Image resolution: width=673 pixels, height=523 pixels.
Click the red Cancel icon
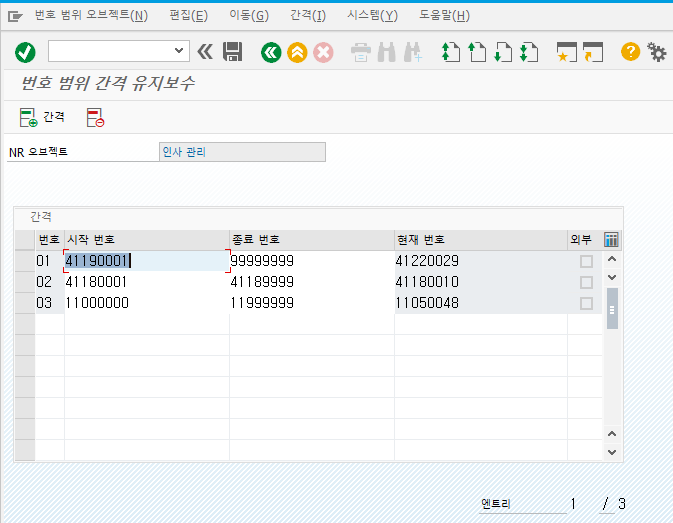(323, 52)
